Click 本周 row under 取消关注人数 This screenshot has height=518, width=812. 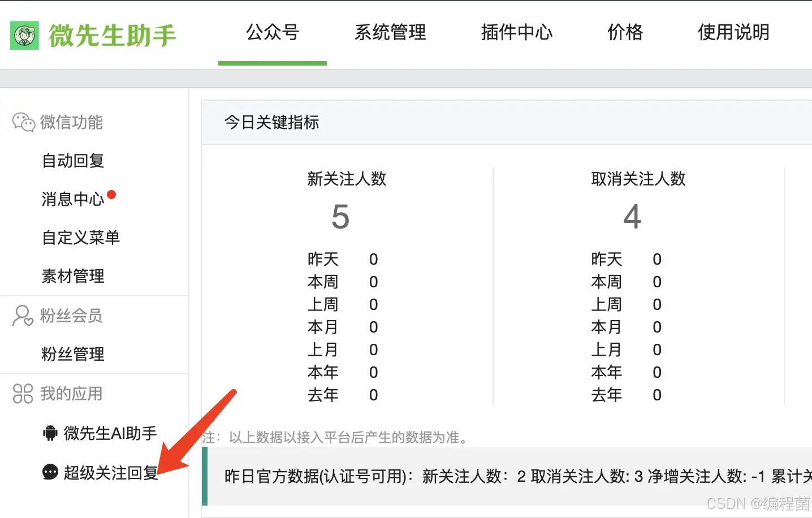coord(627,282)
